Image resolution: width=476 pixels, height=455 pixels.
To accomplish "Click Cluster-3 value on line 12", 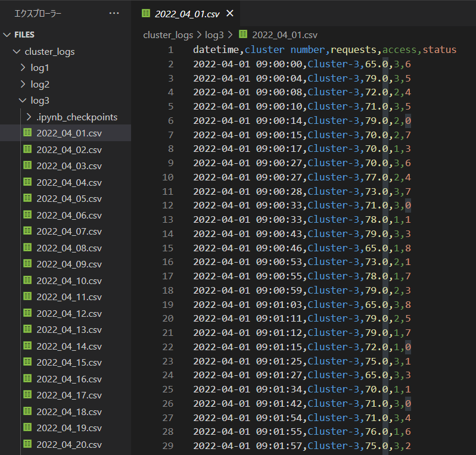I will coord(334,205).
